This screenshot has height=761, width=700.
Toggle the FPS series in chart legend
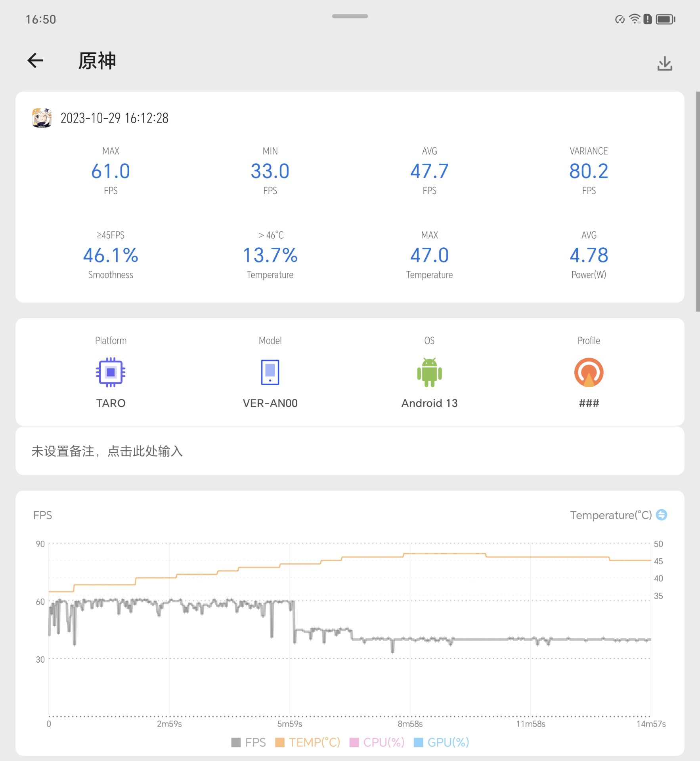pyautogui.click(x=249, y=742)
